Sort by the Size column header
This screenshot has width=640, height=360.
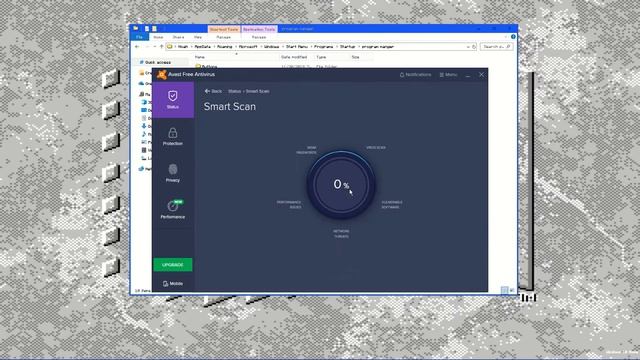point(356,57)
